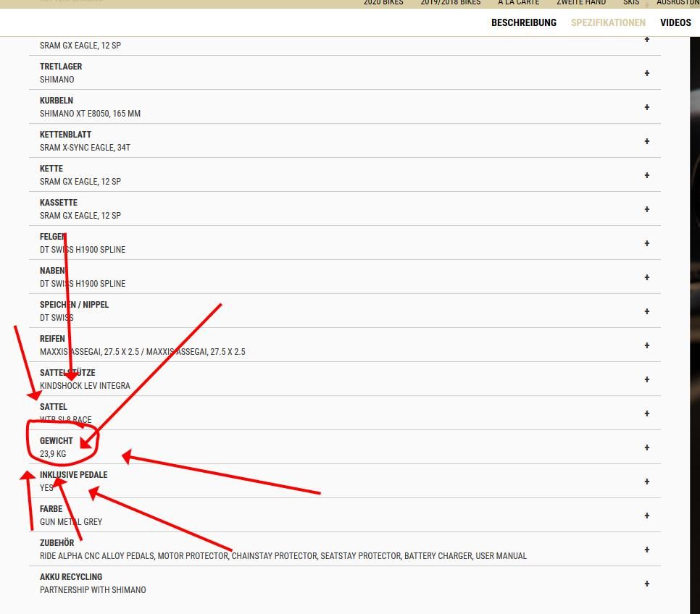Expand Naben row with plus icon
Screen dimensions: 700x614
point(646,277)
